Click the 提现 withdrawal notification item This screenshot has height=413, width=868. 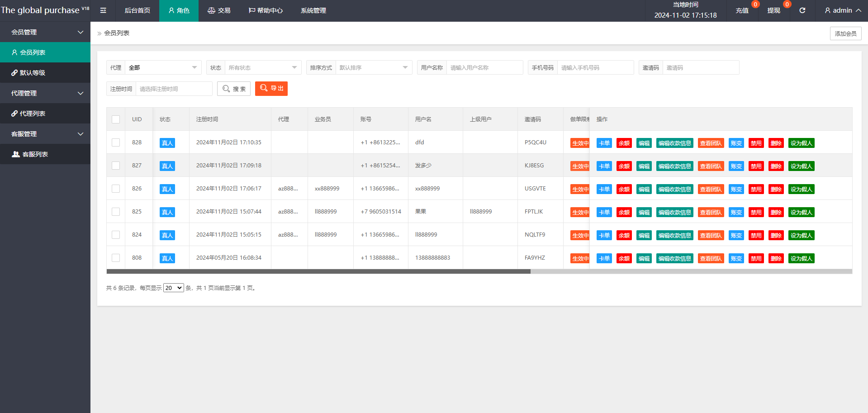773,10
